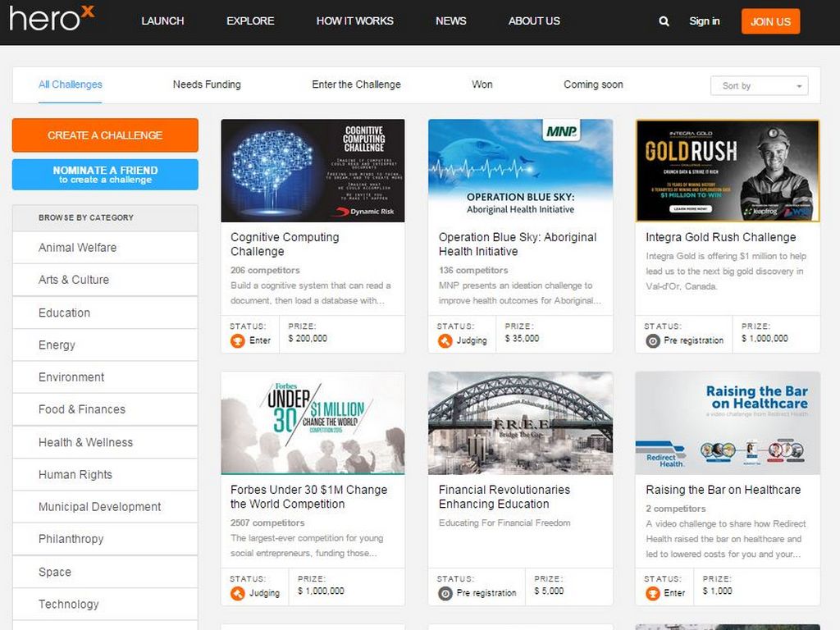The height and width of the screenshot is (630, 840).
Task: Click Judging status icon on Forbes Under 30 card
Action: point(238,593)
